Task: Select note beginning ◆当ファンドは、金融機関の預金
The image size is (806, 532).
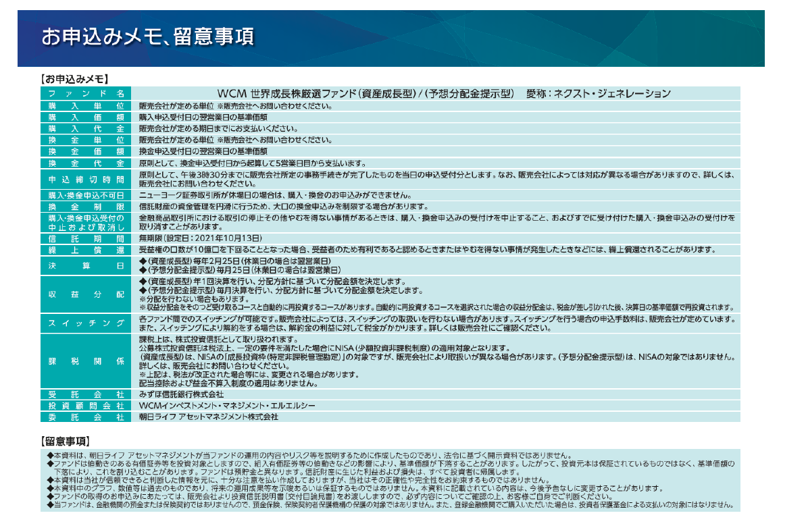Action: pyautogui.click(x=390, y=505)
